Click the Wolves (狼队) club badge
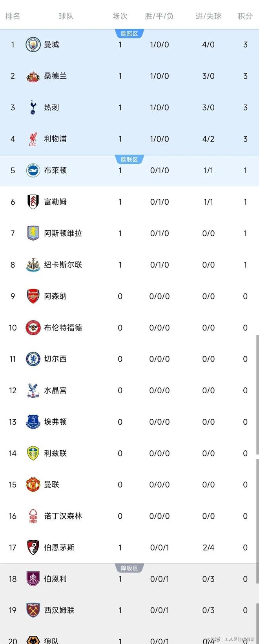 pyautogui.click(x=33, y=640)
